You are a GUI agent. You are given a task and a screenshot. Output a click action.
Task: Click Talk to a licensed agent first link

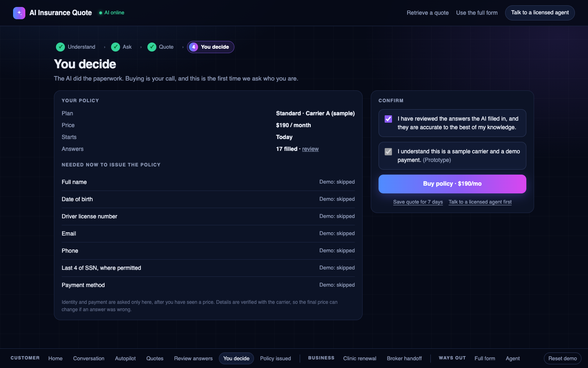[x=480, y=202]
